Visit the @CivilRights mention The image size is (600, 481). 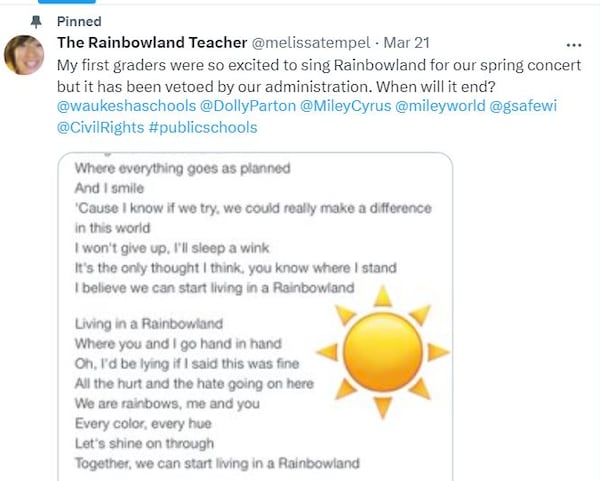99,127
